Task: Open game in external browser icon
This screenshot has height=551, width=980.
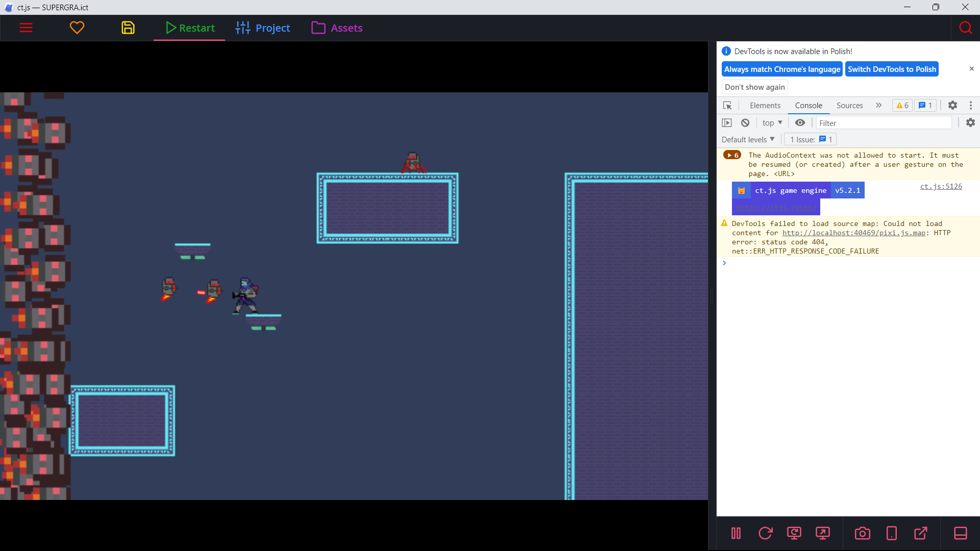Action: tap(921, 533)
